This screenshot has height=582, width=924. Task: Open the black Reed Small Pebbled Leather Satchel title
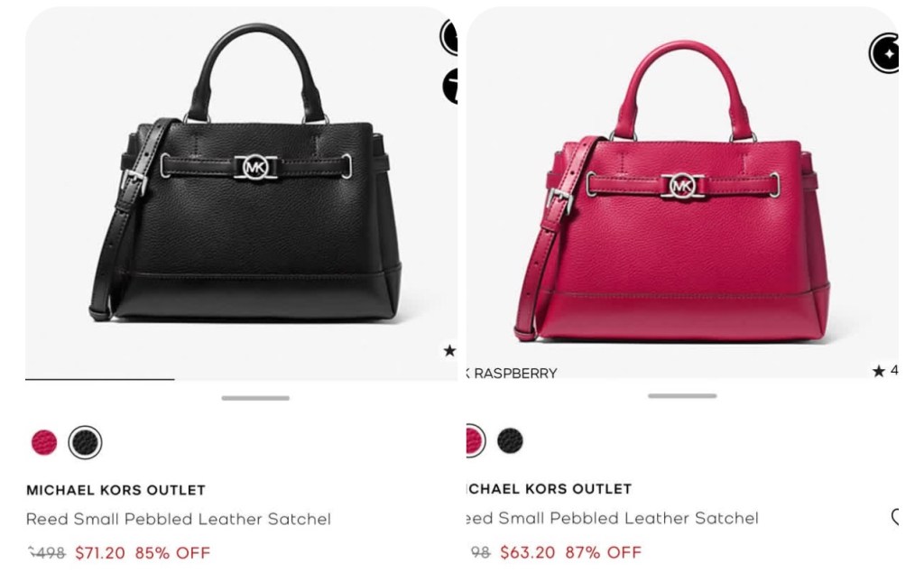[179, 519]
